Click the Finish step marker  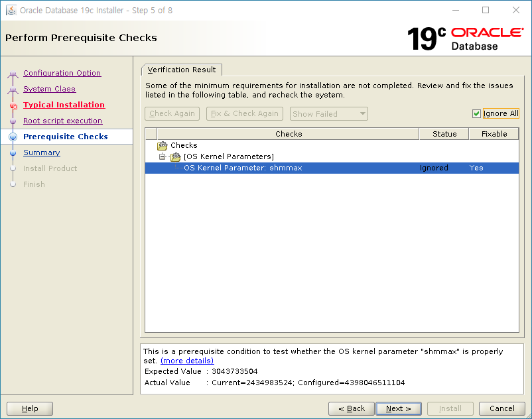13,184
